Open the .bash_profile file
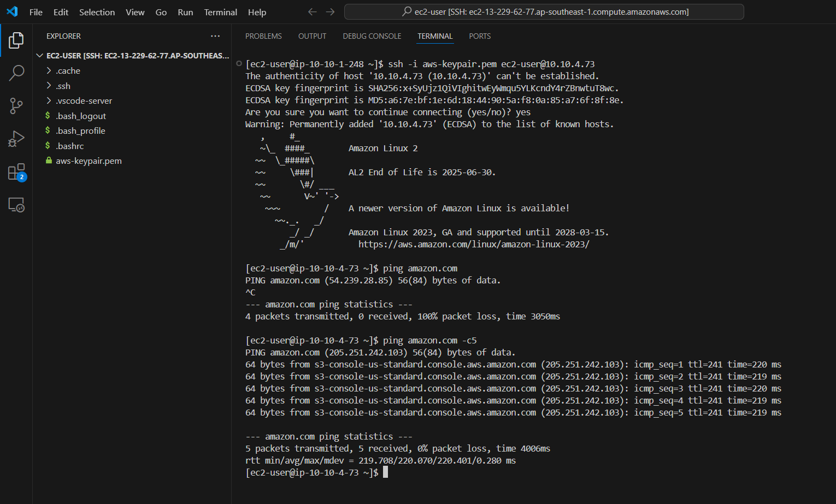The height and width of the screenshot is (504, 836). [x=132, y=131]
